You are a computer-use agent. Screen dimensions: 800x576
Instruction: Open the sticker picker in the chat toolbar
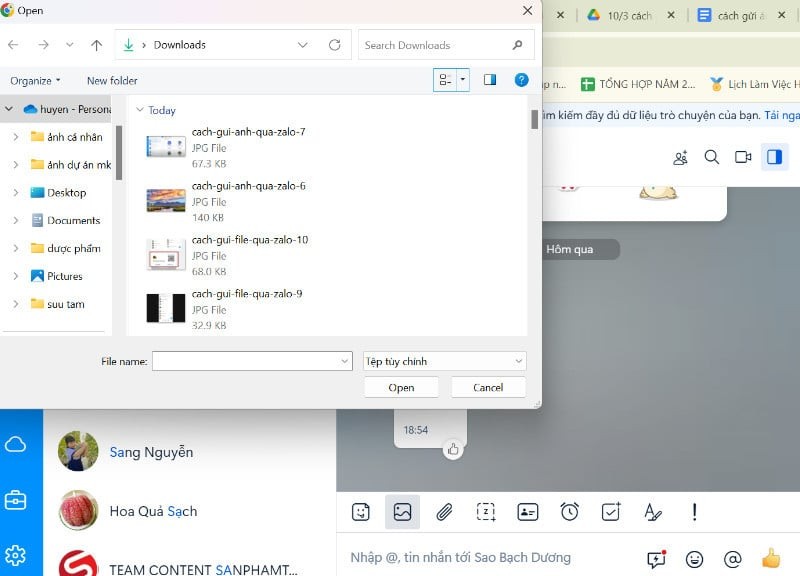[360, 511]
